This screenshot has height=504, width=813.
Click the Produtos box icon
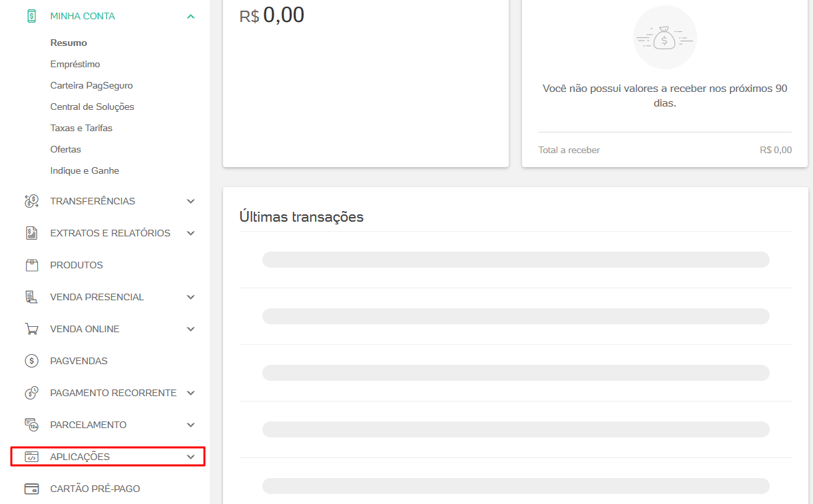tap(31, 265)
